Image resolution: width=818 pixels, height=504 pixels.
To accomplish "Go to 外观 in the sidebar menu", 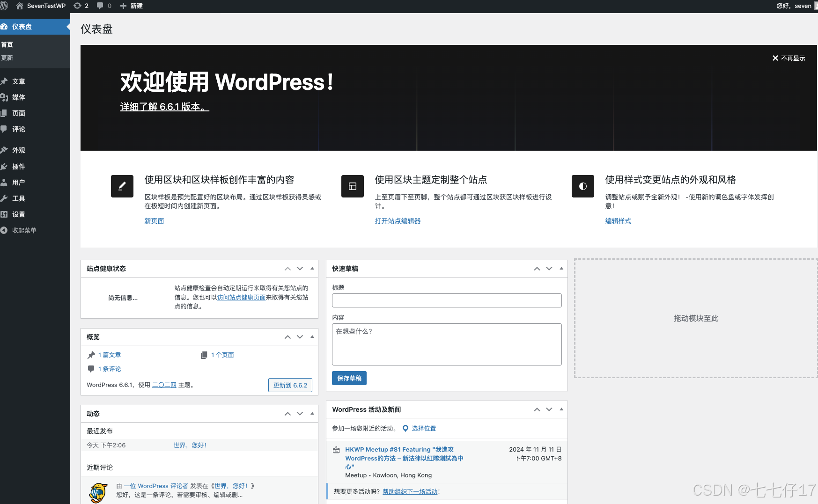I will (19, 150).
